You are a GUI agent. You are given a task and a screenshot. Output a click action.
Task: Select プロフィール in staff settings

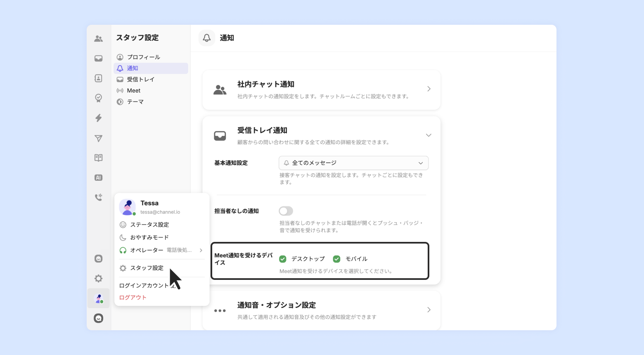[151, 57]
